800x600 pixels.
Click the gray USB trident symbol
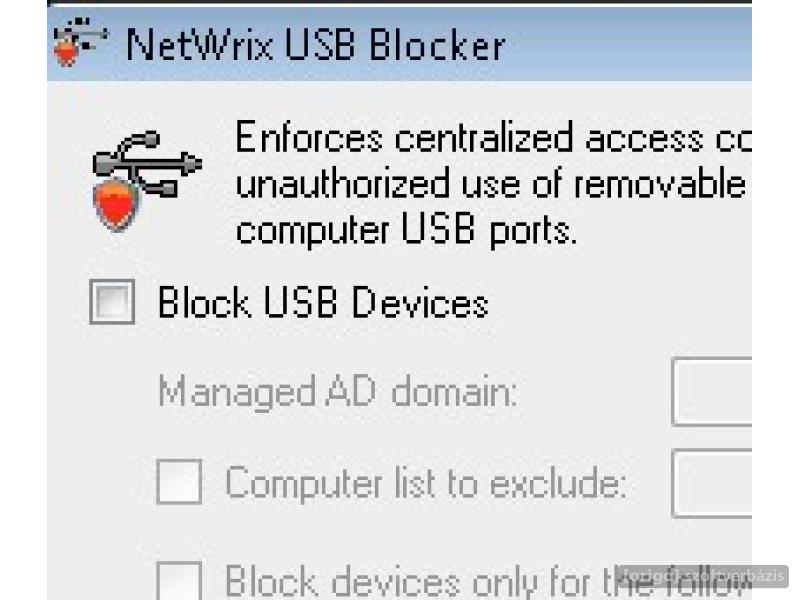[x=148, y=164]
